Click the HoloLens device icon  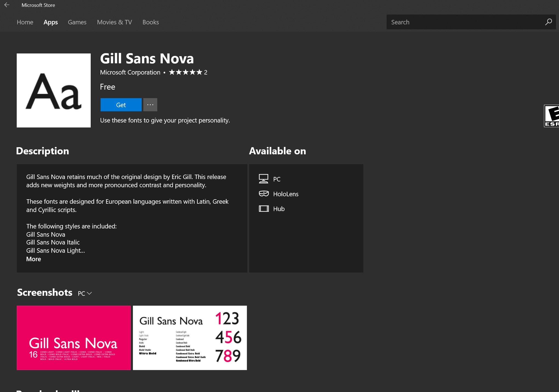tap(264, 194)
